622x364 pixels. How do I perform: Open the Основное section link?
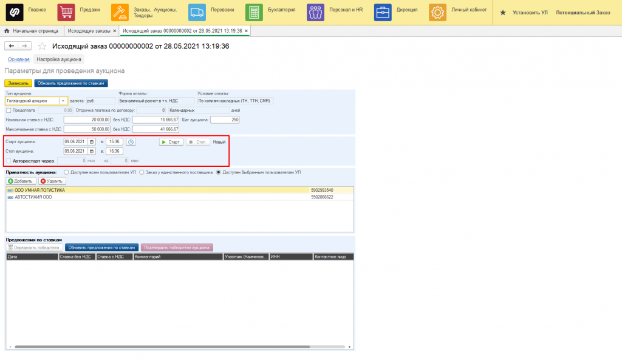pyautogui.click(x=19, y=59)
